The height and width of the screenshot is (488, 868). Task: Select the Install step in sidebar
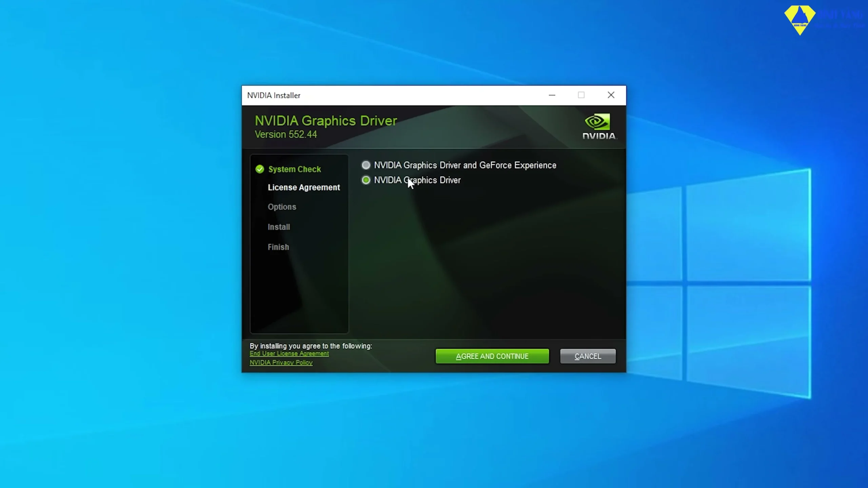pyautogui.click(x=279, y=227)
